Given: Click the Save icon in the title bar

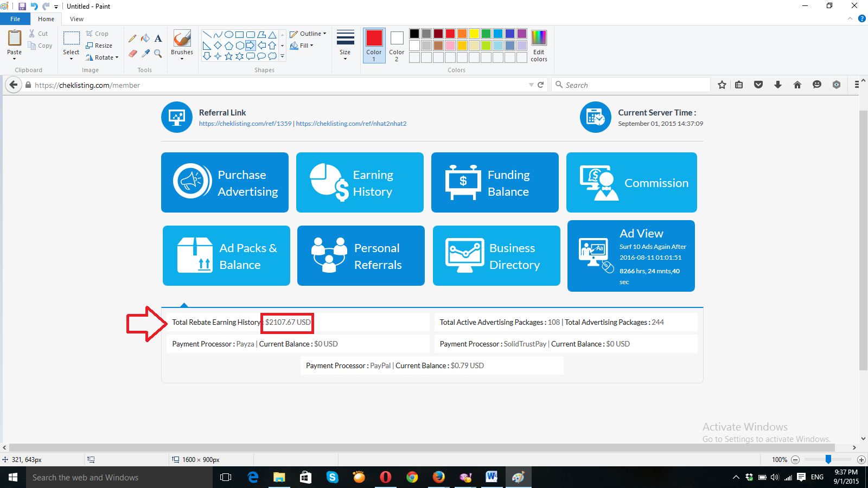Looking at the screenshot, I should [x=22, y=7].
